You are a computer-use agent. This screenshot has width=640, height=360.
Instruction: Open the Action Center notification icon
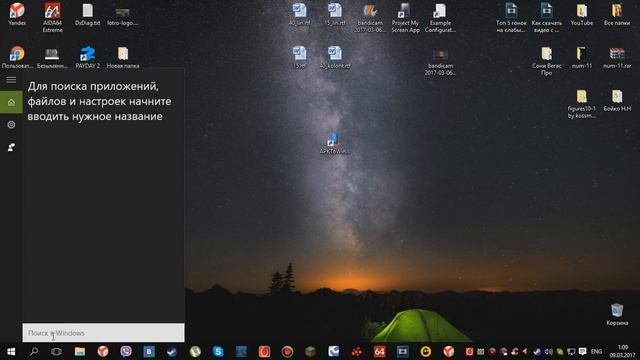(x=582, y=351)
